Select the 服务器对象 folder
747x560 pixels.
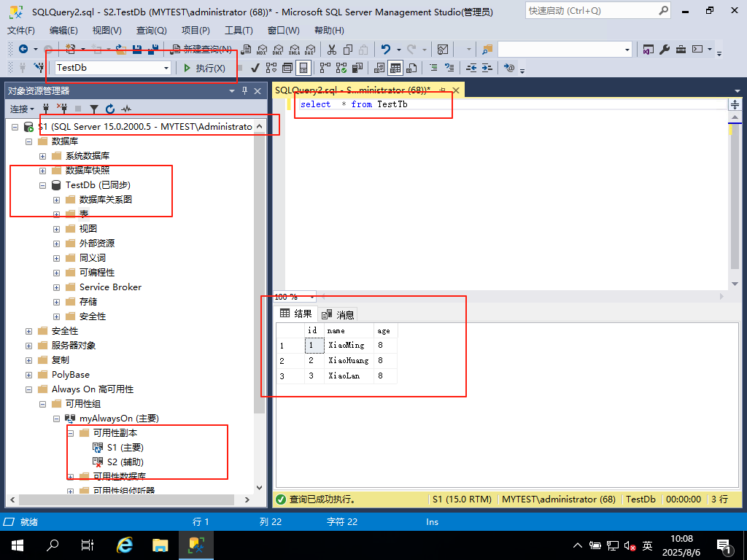[74, 345]
